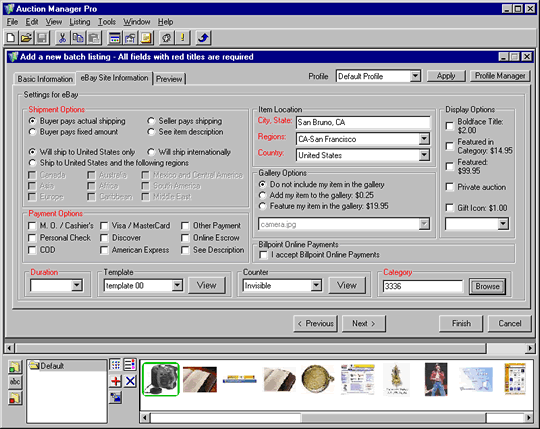
Task: Click the yellow note toolbar icon
Action: 146,38
